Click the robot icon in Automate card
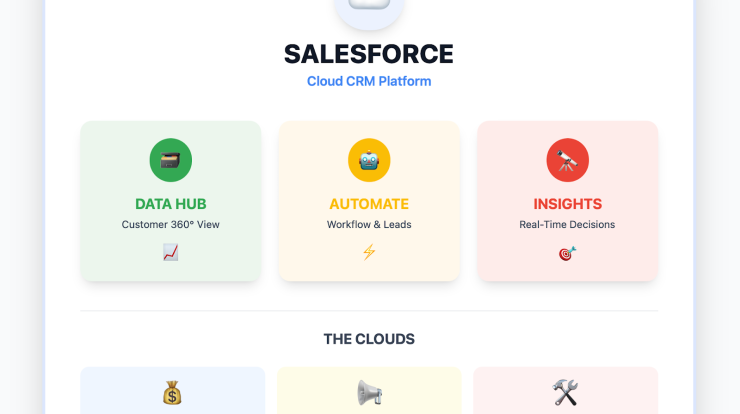The width and height of the screenshot is (740, 414). (x=369, y=160)
